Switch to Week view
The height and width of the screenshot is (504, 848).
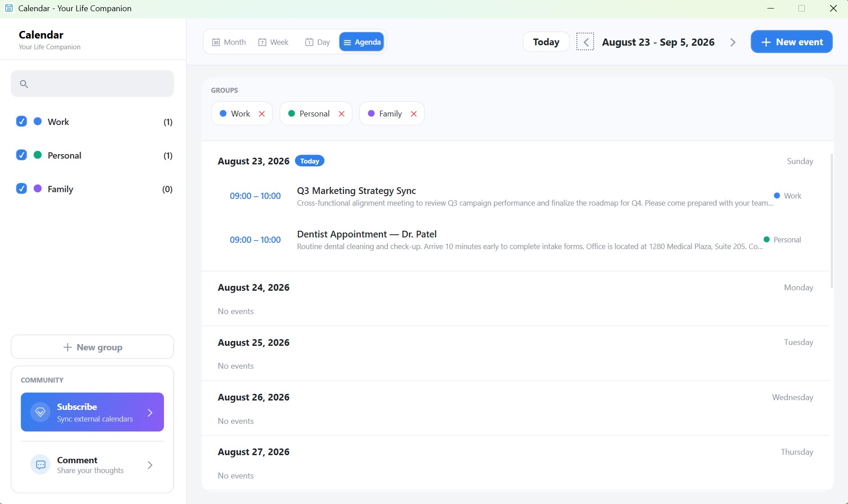[x=273, y=42]
